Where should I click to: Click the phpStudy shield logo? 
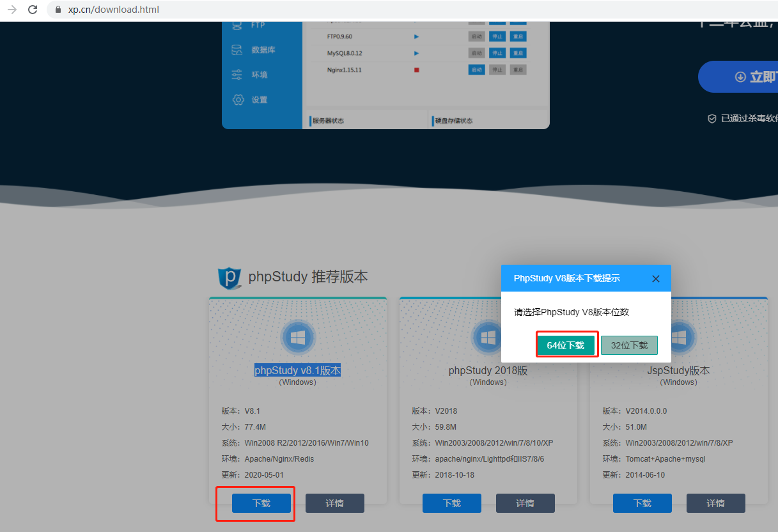[229, 278]
